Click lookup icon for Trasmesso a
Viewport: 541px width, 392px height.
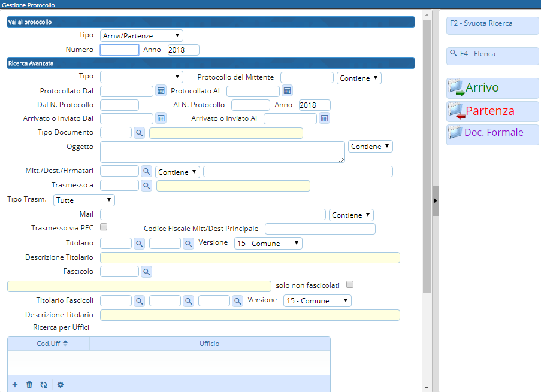tap(146, 186)
